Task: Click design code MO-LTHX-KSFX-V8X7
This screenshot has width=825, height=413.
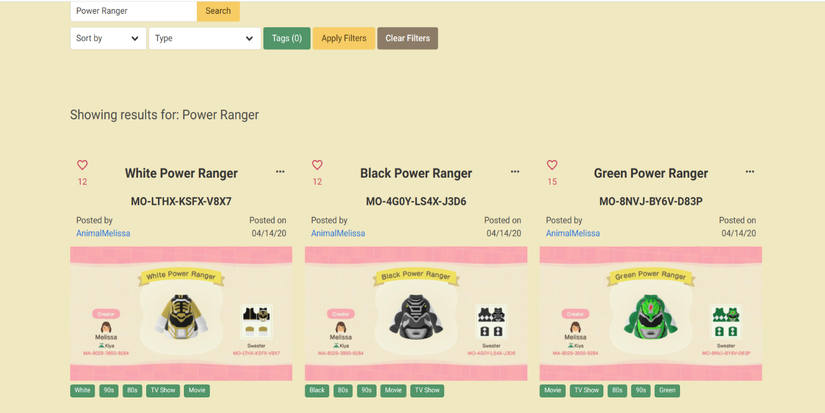Action: 181,202
